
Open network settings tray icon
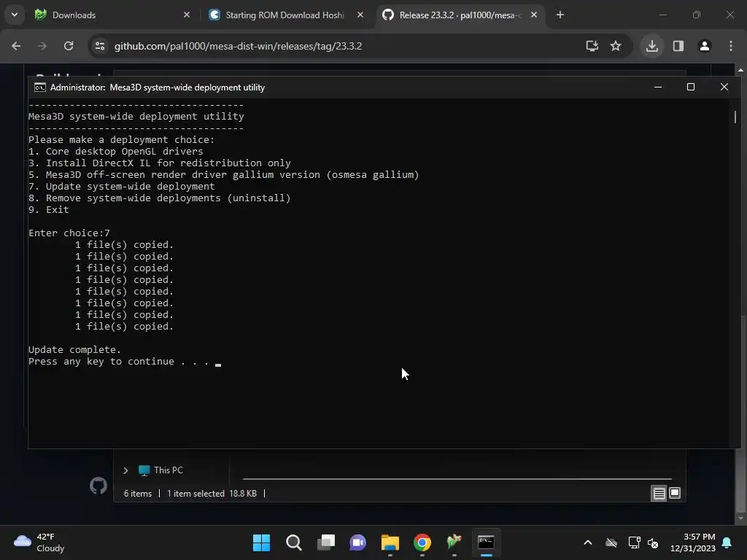(x=634, y=542)
